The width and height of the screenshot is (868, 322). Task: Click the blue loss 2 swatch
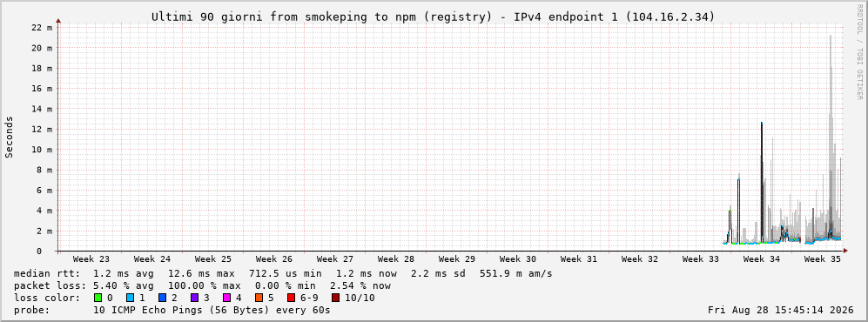[x=162, y=298]
